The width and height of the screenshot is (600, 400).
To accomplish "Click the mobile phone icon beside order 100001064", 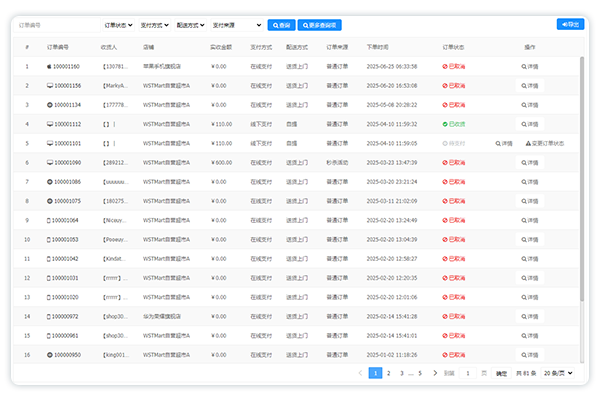I will (49, 220).
